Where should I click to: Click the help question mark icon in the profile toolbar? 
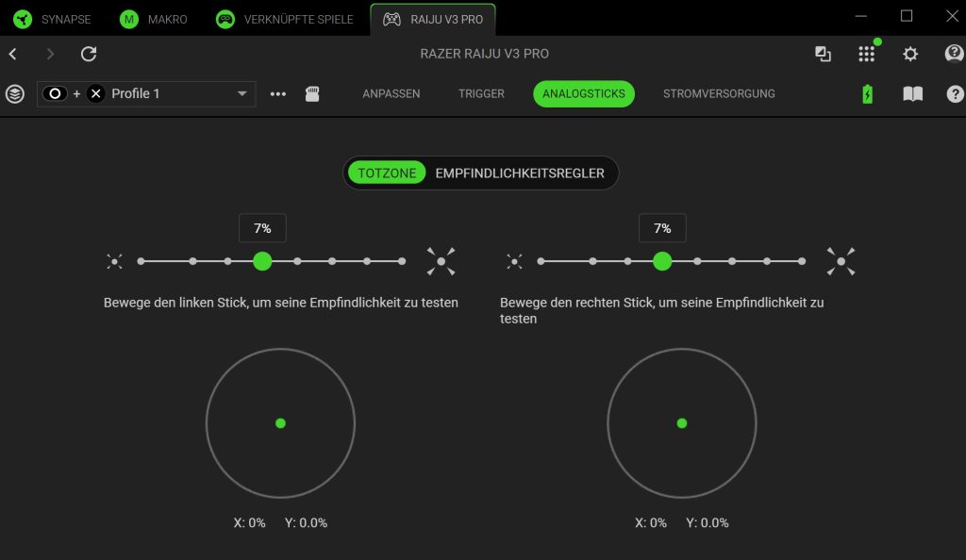click(955, 94)
